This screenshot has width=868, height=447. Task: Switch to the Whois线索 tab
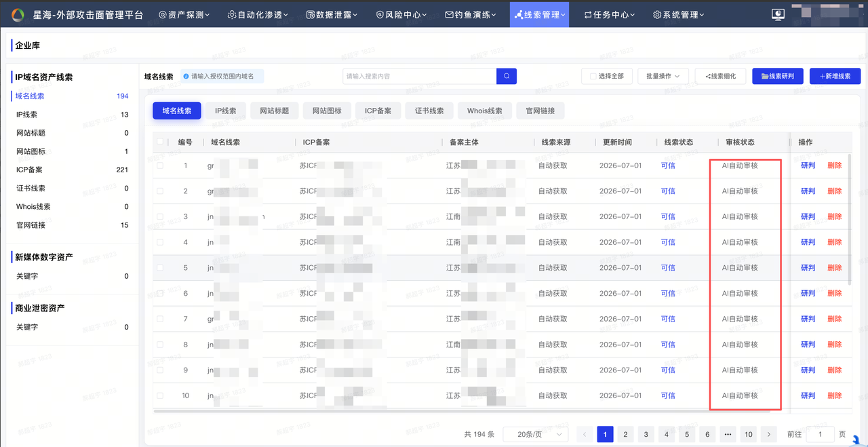click(485, 111)
